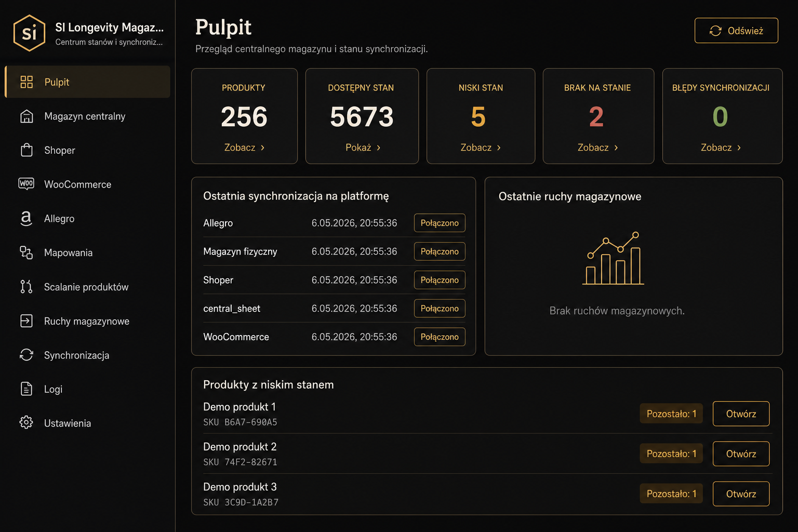798x532 pixels.
Task: Open Scalanie produktów in the sidebar
Action: [x=87, y=287]
